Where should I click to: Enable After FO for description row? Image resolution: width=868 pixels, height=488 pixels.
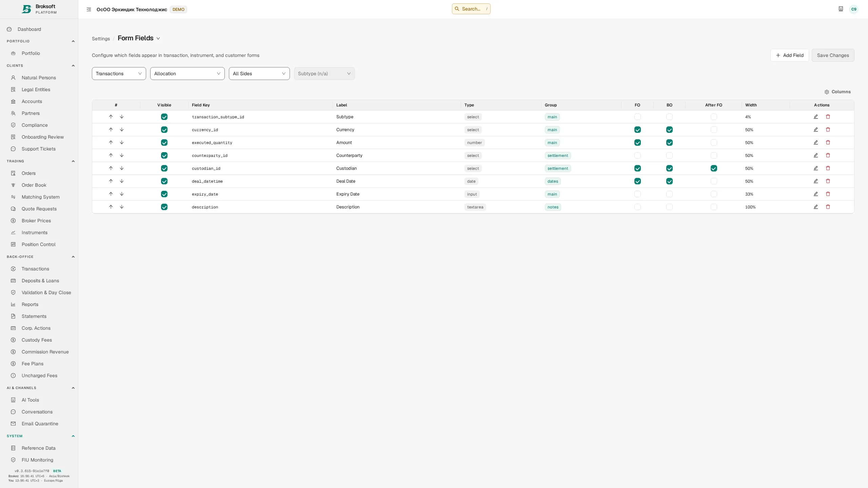click(x=714, y=207)
